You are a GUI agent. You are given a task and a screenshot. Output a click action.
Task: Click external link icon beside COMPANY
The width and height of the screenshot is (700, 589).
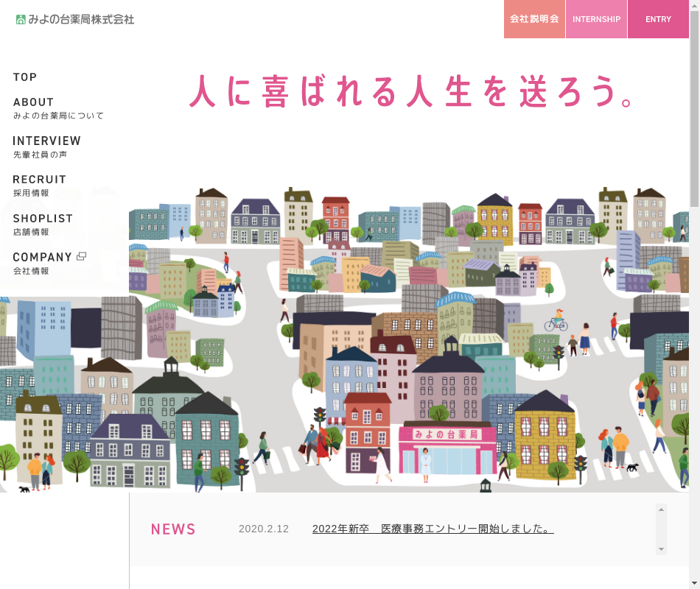[x=81, y=256]
